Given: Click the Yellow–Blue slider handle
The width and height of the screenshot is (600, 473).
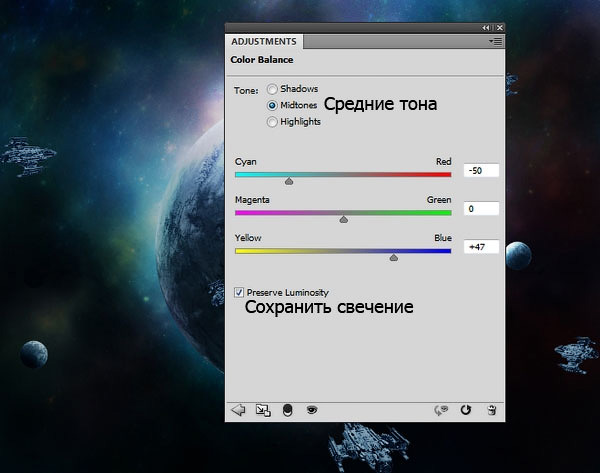Looking at the screenshot, I should 393,257.
